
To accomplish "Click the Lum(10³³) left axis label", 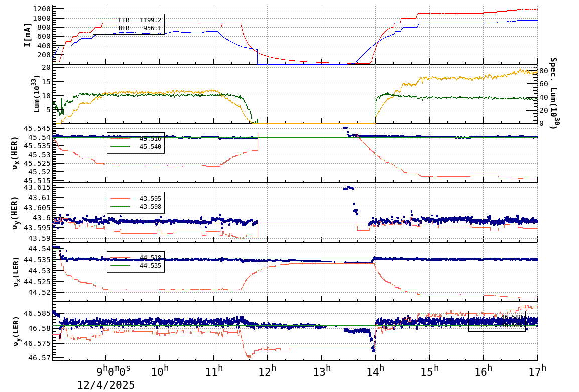I will pyautogui.click(x=36, y=94).
